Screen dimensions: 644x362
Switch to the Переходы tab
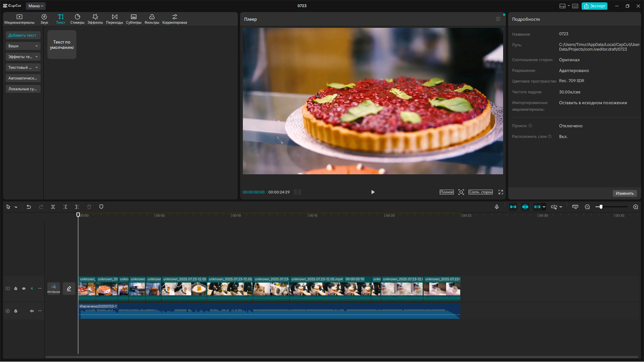pos(114,19)
